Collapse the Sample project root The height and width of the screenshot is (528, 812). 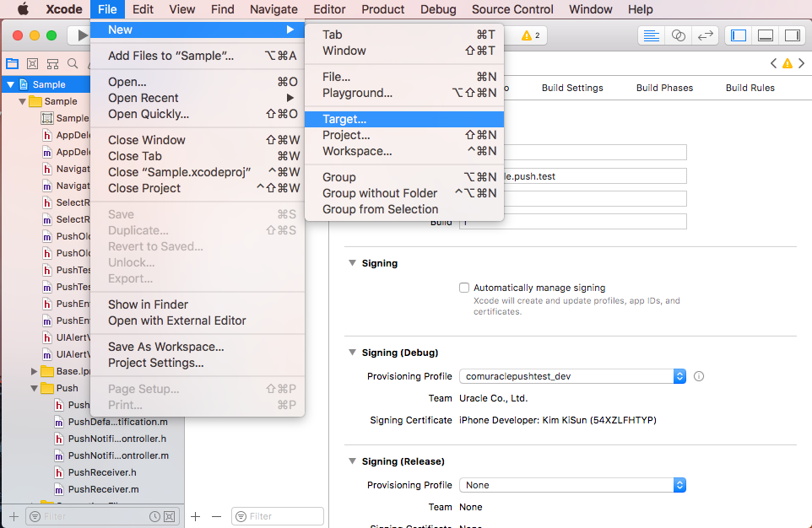[10, 84]
